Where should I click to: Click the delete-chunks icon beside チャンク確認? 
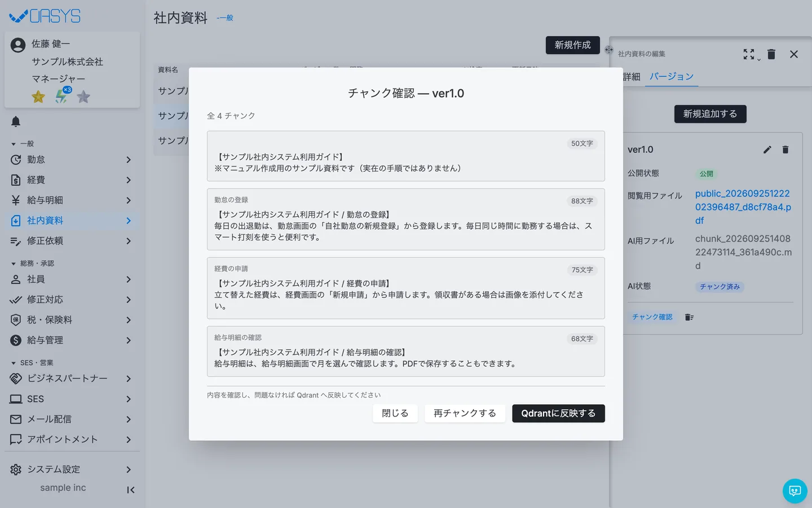[x=689, y=317]
